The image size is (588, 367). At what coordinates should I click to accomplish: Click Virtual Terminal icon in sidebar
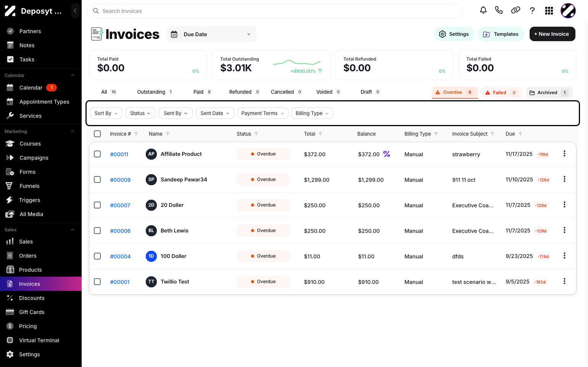click(10, 340)
